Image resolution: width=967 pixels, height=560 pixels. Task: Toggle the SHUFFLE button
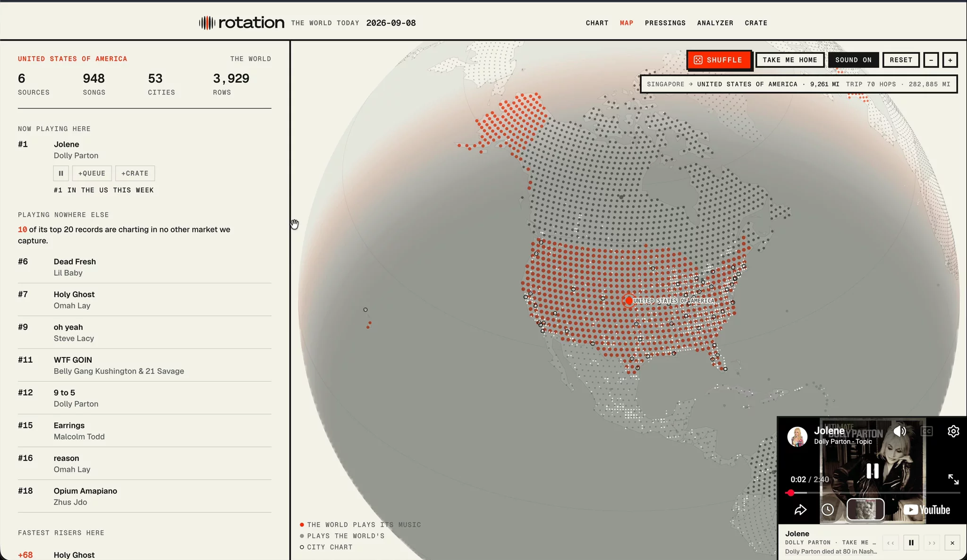click(x=719, y=60)
